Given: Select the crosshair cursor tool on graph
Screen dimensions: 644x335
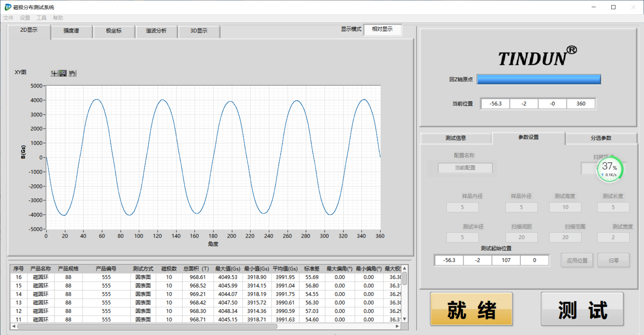Looking at the screenshot, I should tap(54, 73).
